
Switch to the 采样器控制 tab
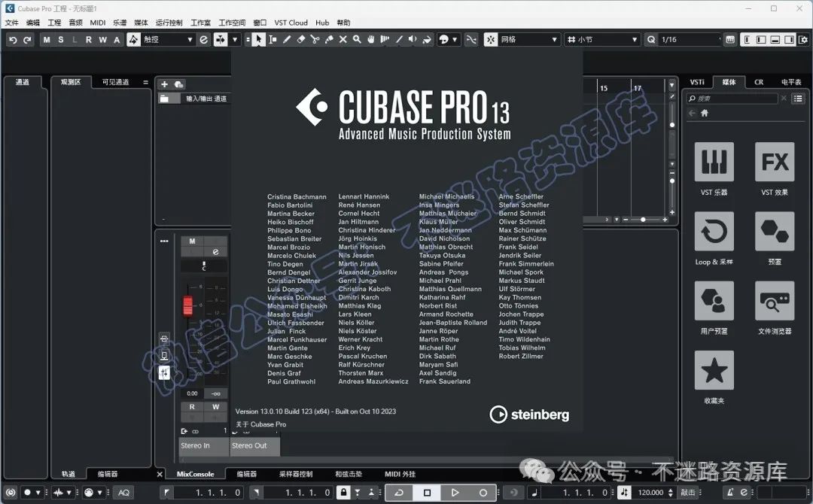click(x=296, y=474)
